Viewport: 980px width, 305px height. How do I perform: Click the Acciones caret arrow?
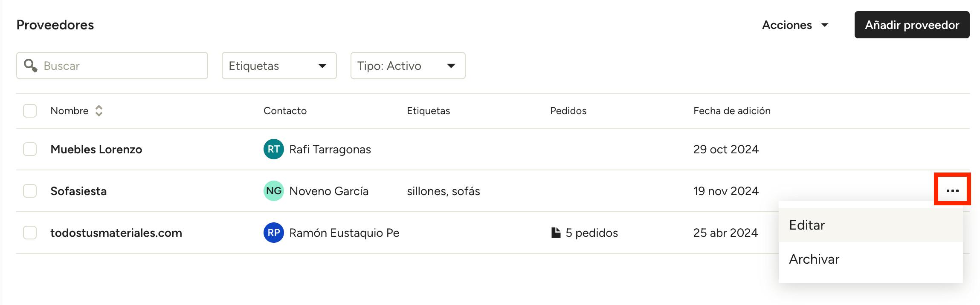[x=825, y=25]
